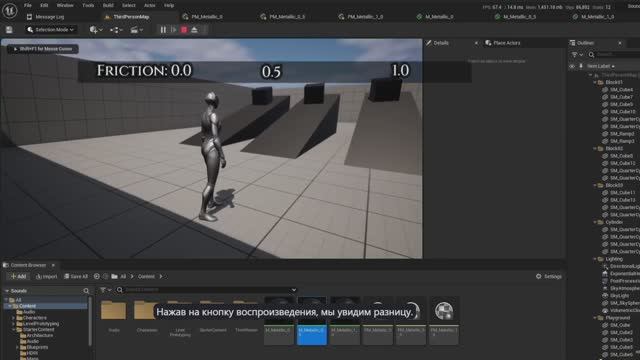This screenshot has height=360, width=640.
Task: Close the Content Browser tab
Action: click(x=53, y=265)
